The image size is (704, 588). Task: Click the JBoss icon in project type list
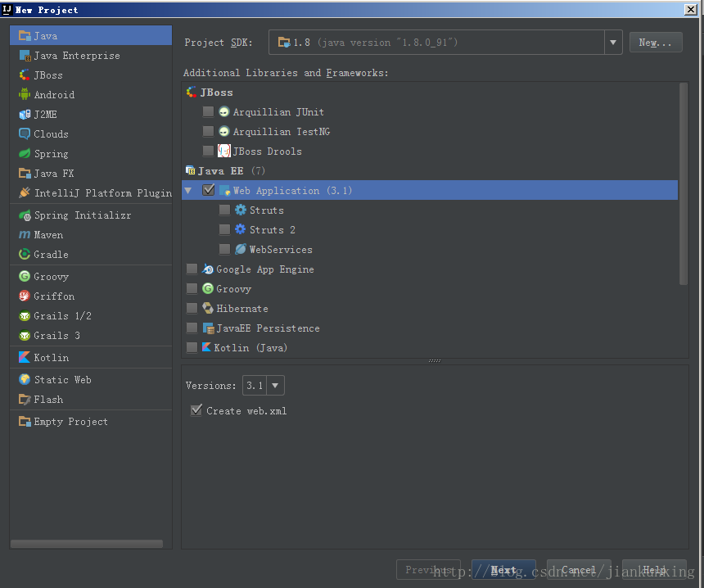point(25,75)
